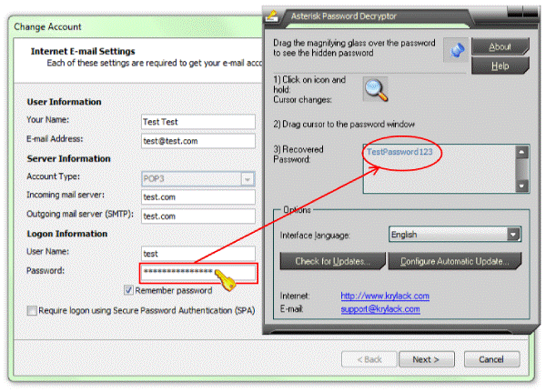546x392 pixels.
Task: Click 'Drag cursor to the password window' text
Action: 349,125
